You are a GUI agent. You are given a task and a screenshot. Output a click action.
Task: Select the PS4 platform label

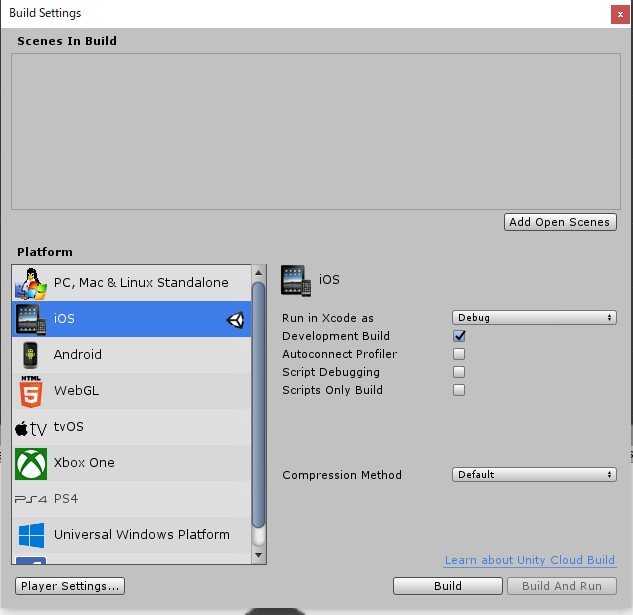[66, 499]
